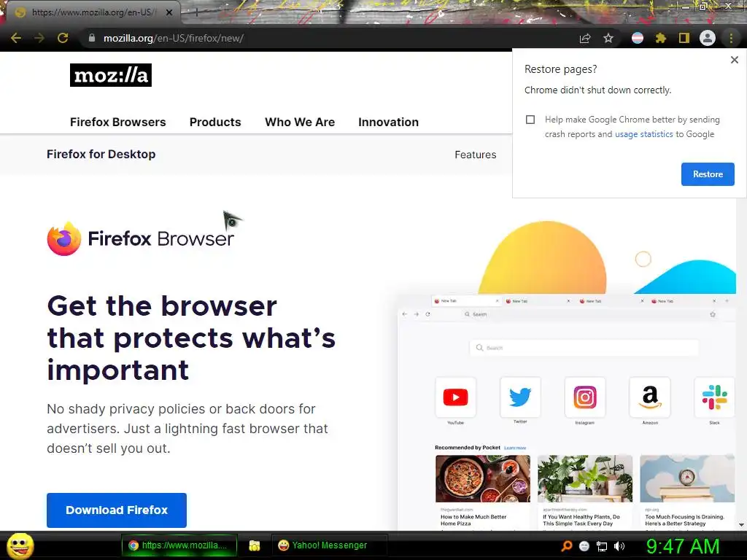Click the pizza article thumbnail
Viewport: 747px width, 560px height.
(483, 478)
